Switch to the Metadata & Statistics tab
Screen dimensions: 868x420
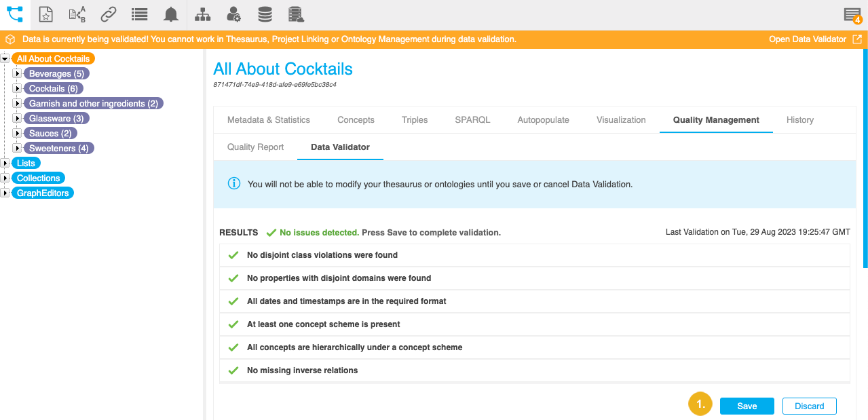point(268,120)
